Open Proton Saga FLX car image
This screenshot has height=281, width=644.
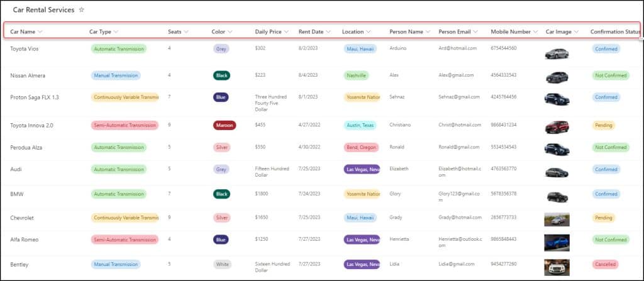point(557,99)
